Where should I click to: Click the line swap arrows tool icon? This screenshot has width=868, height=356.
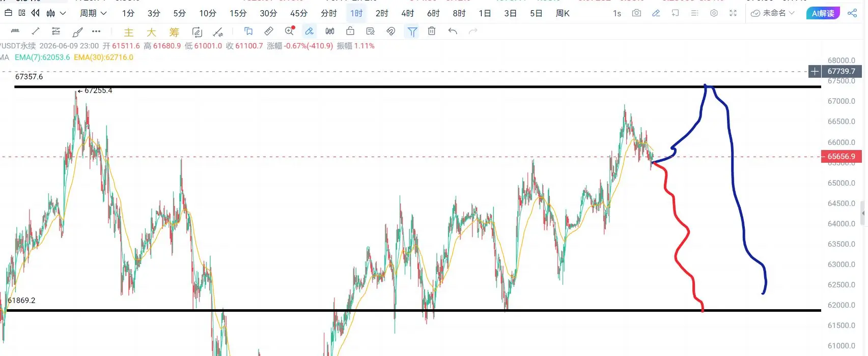(x=218, y=32)
